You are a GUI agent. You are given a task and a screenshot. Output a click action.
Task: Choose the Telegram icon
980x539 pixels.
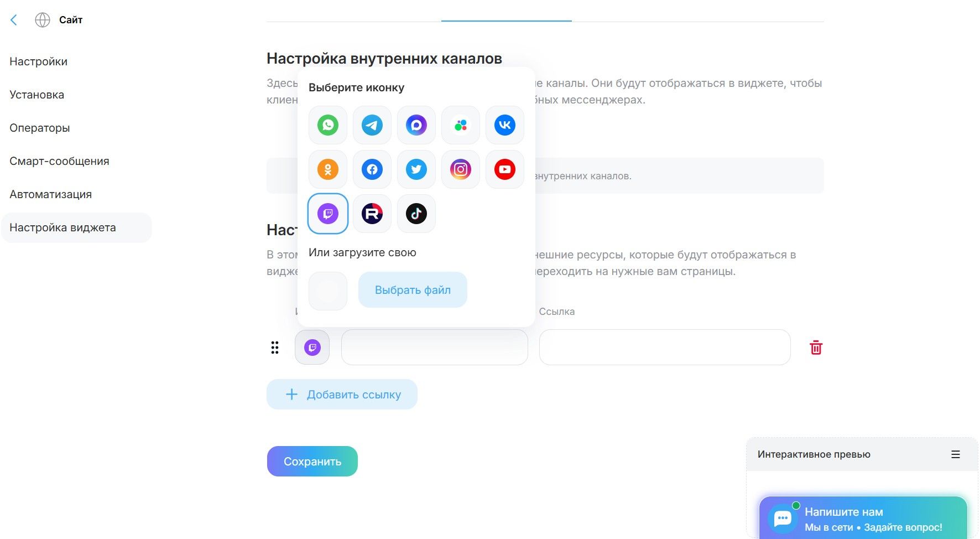(x=372, y=125)
